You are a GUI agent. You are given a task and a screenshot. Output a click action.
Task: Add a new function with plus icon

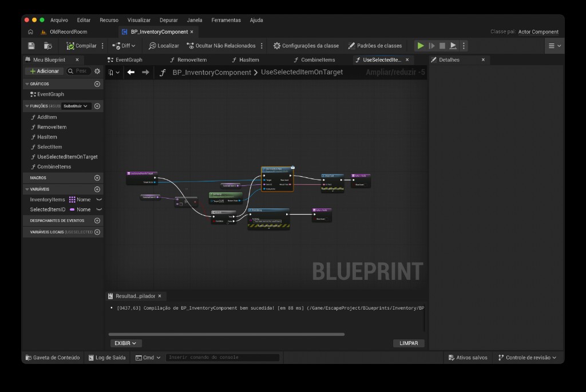pyautogui.click(x=97, y=106)
